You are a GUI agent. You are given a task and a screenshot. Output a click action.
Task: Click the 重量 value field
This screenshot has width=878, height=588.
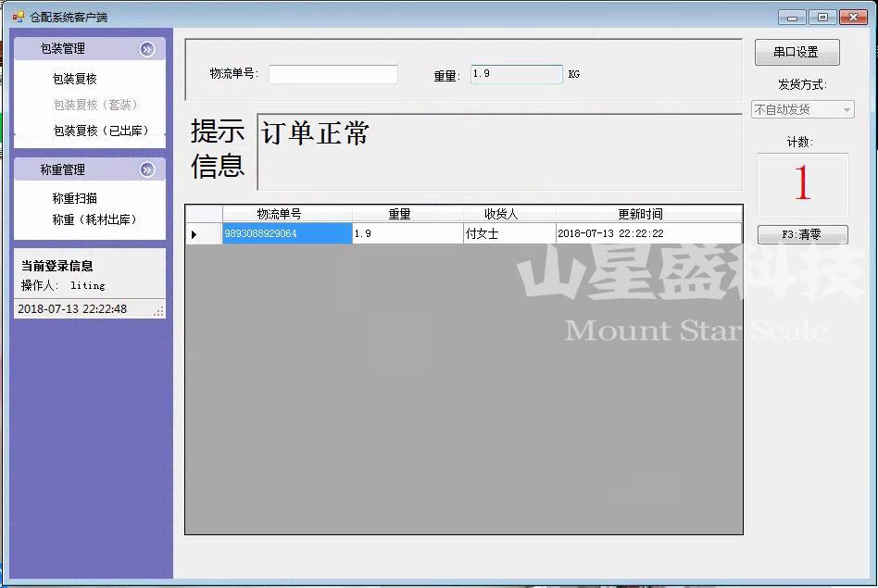tap(516, 74)
